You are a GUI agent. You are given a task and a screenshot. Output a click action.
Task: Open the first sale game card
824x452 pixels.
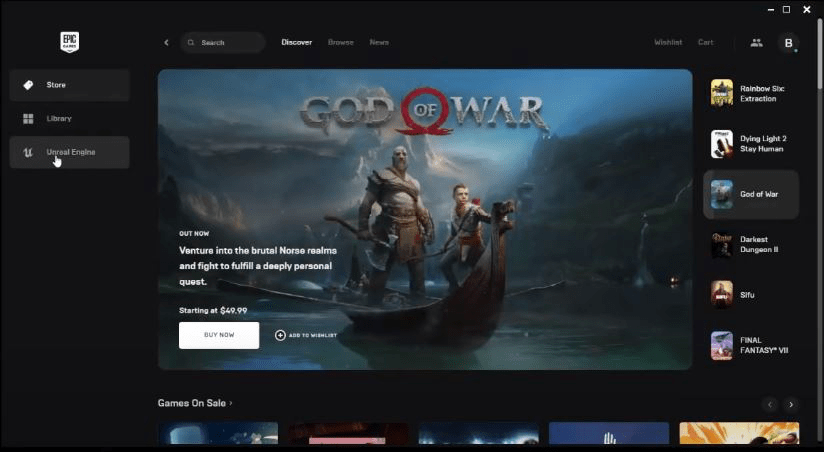click(218, 434)
